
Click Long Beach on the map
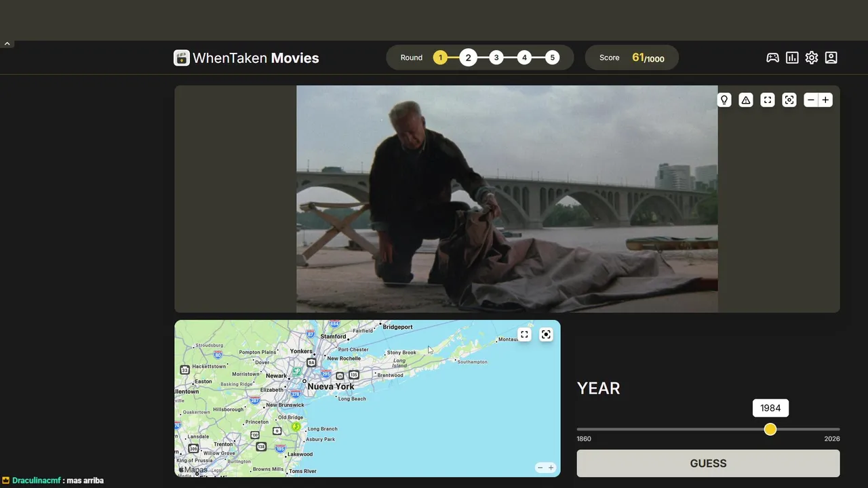pyautogui.click(x=353, y=399)
